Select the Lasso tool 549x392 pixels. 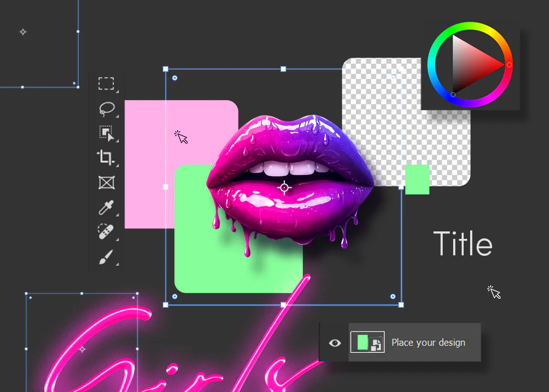(106, 108)
